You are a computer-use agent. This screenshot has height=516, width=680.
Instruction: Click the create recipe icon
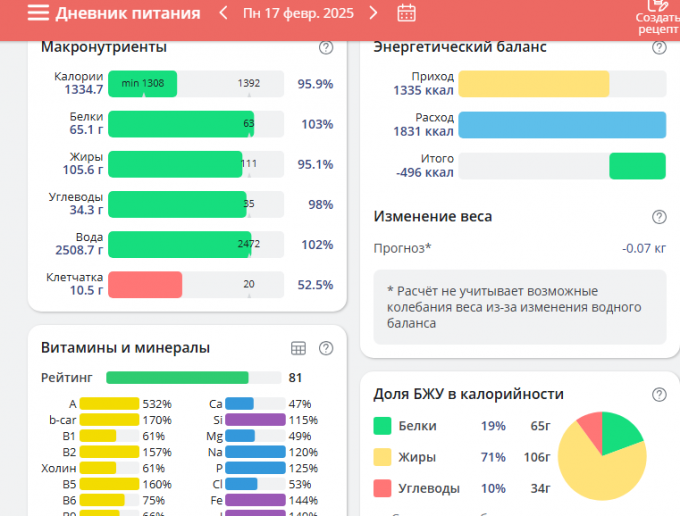657,7
